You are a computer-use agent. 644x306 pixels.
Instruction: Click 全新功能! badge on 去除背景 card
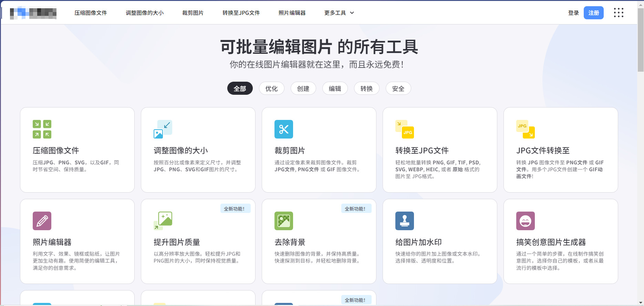tap(356, 208)
